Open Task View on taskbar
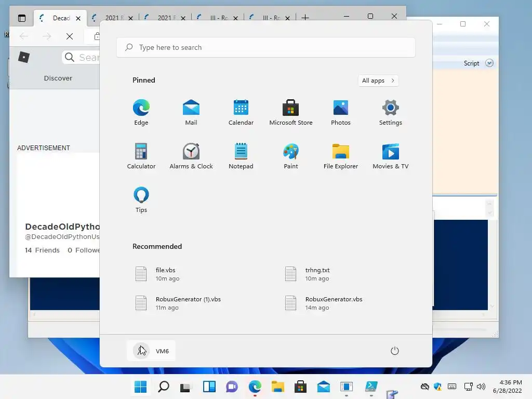This screenshot has height=399, width=532. click(186, 387)
